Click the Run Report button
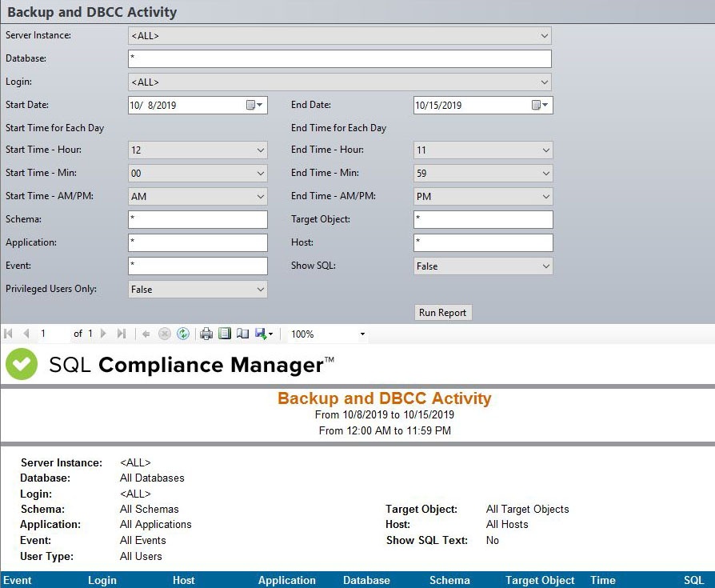 tap(442, 313)
